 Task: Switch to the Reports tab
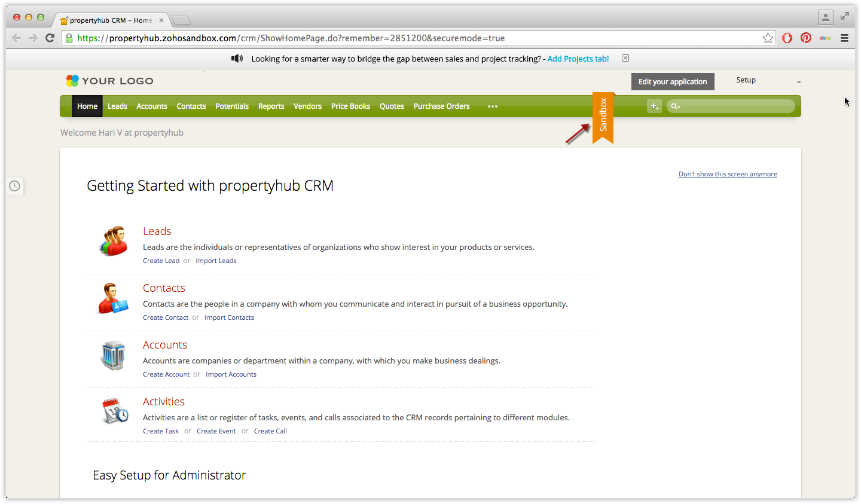tap(271, 106)
